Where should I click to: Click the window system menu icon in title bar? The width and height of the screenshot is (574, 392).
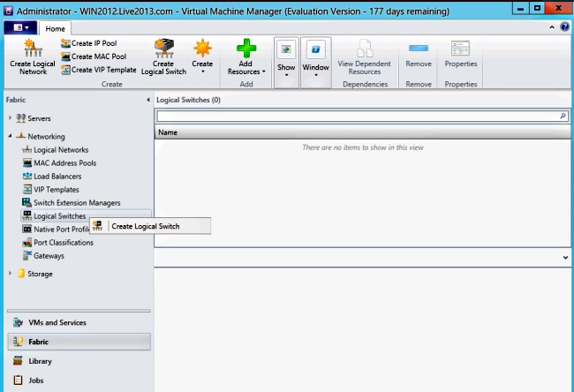click(x=9, y=11)
